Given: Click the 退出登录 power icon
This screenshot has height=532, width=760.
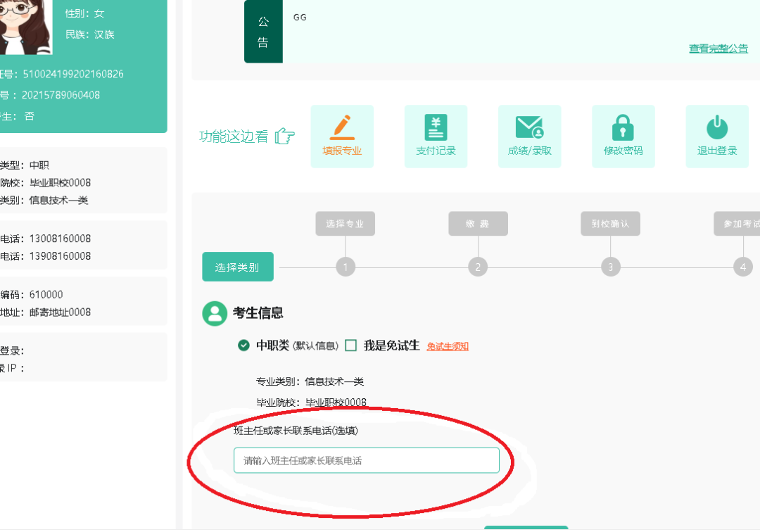Looking at the screenshot, I should pyautogui.click(x=716, y=128).
